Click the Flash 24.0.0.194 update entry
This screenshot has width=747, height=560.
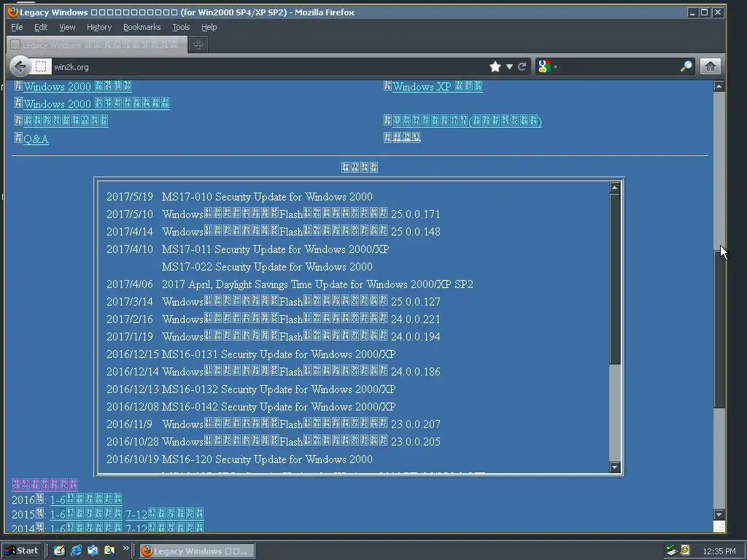[x=301, y=337]
